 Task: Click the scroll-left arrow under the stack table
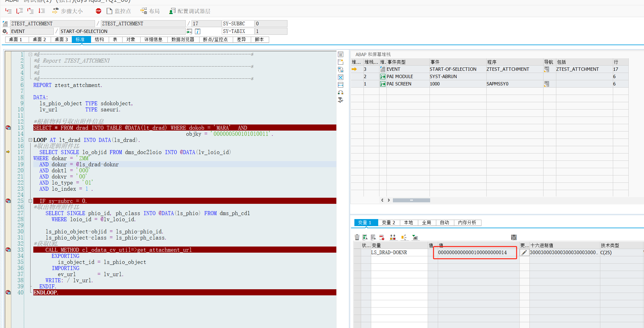tap(382, 200)
